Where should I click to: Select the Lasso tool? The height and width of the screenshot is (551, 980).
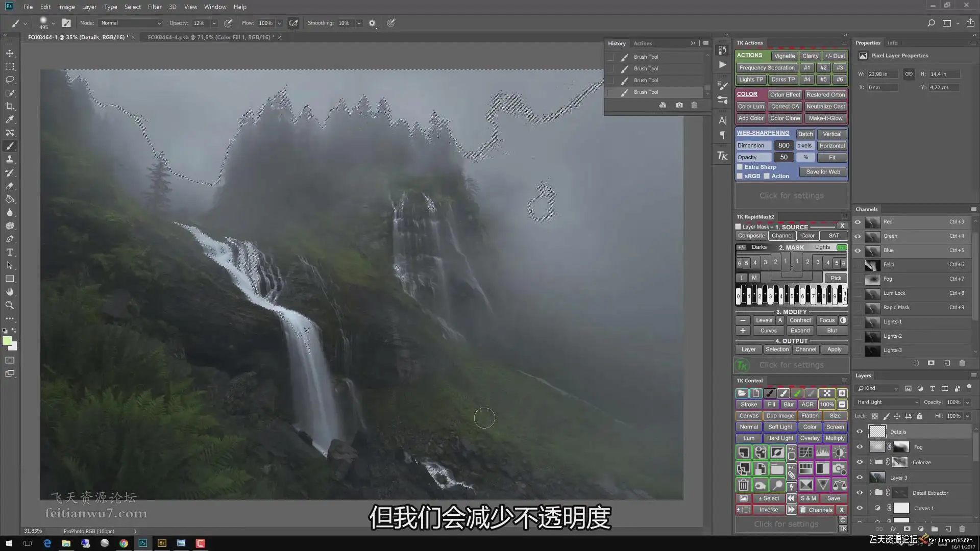(x=10, y=80)
